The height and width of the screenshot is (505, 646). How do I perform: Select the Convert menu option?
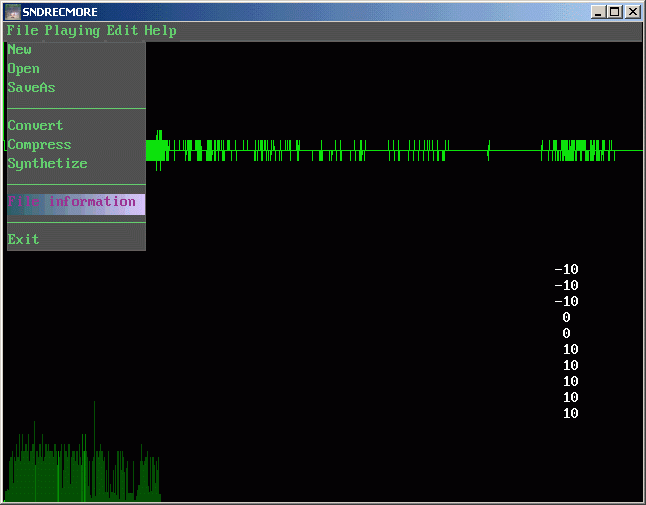click(36, 126)
